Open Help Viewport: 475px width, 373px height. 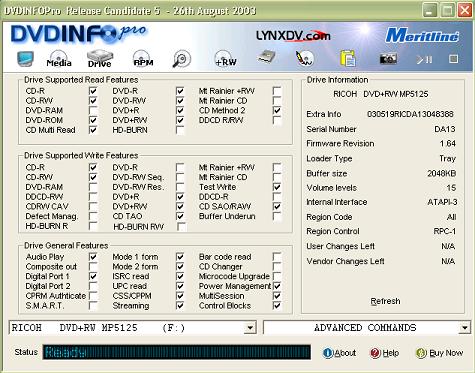384,353
